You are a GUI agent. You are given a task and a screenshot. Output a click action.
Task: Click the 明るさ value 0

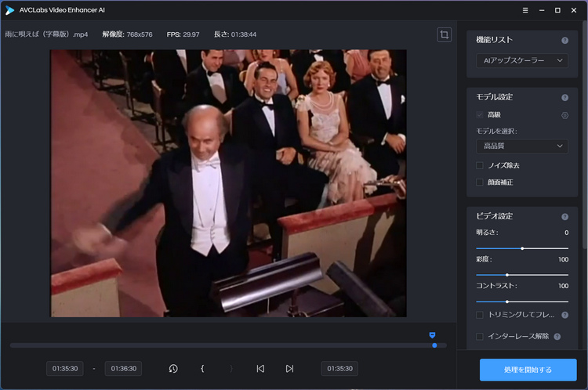(x=566, y=233)
